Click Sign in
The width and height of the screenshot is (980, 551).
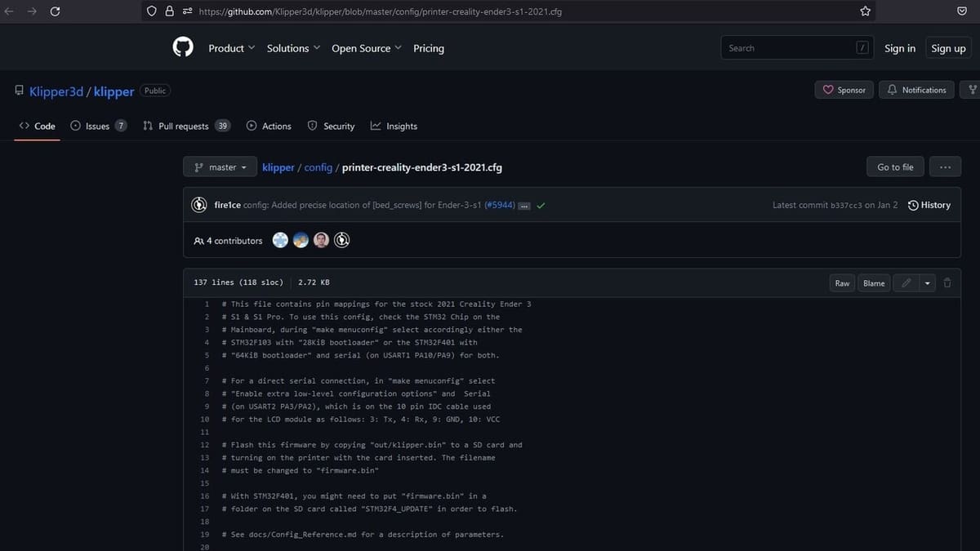(900, 48)
